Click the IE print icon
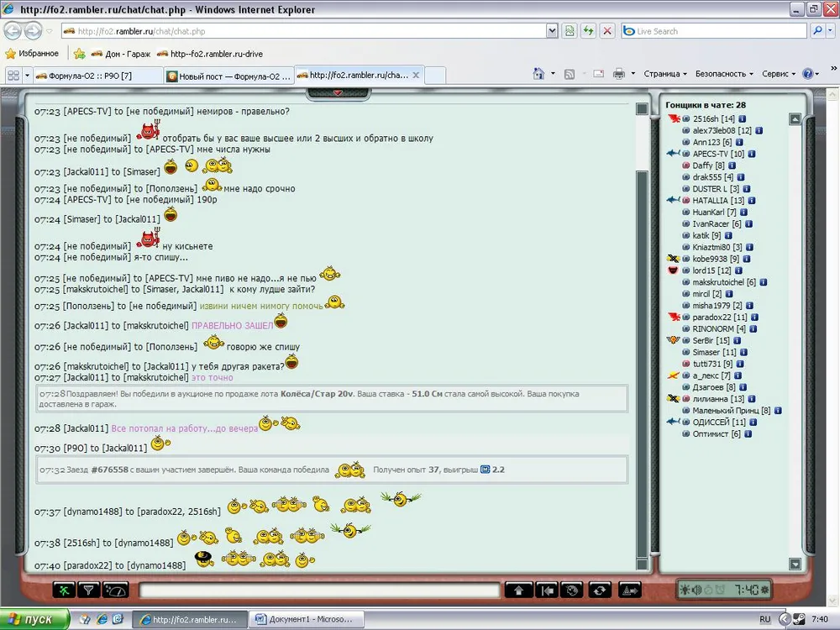This screenshot has width=840, height=630. coord(619,74)
